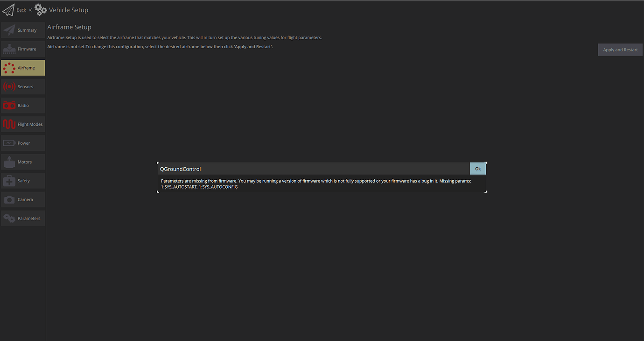
Task: Open the Summary page via its plane icon
Action: 9,30
